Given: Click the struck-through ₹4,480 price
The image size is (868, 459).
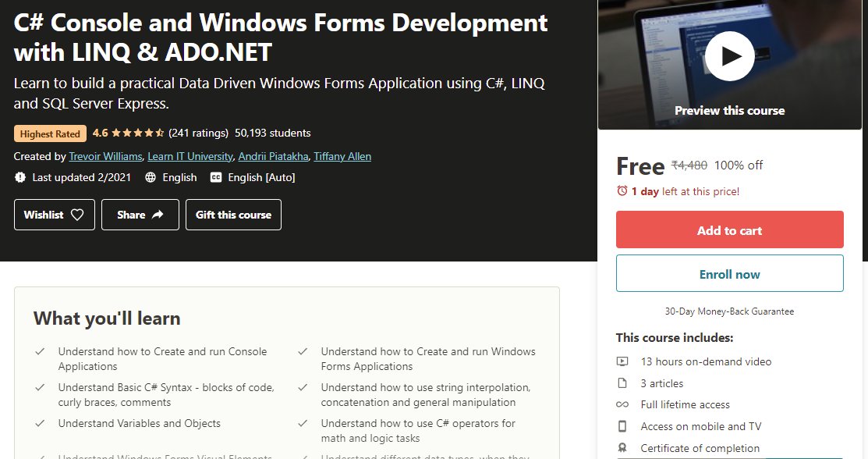Looking at the screenshot, I should tap(689, 165).
